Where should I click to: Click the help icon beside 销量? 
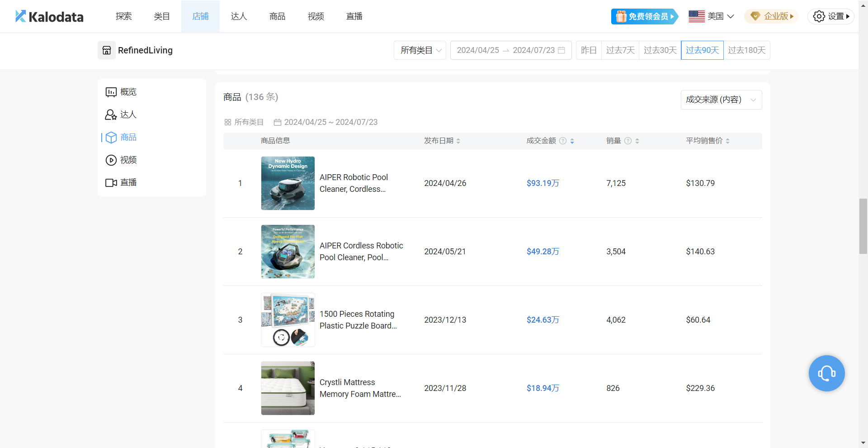tap(628, 141)
